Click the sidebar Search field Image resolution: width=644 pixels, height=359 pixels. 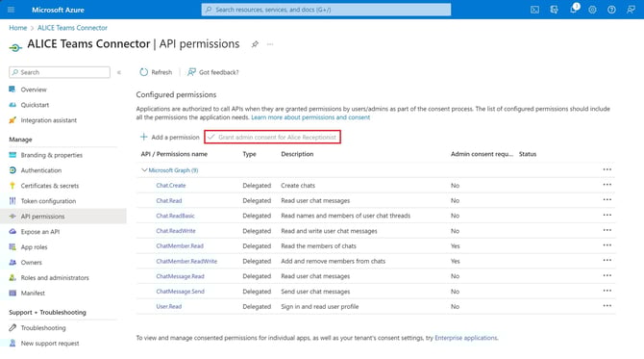[60, 72]
